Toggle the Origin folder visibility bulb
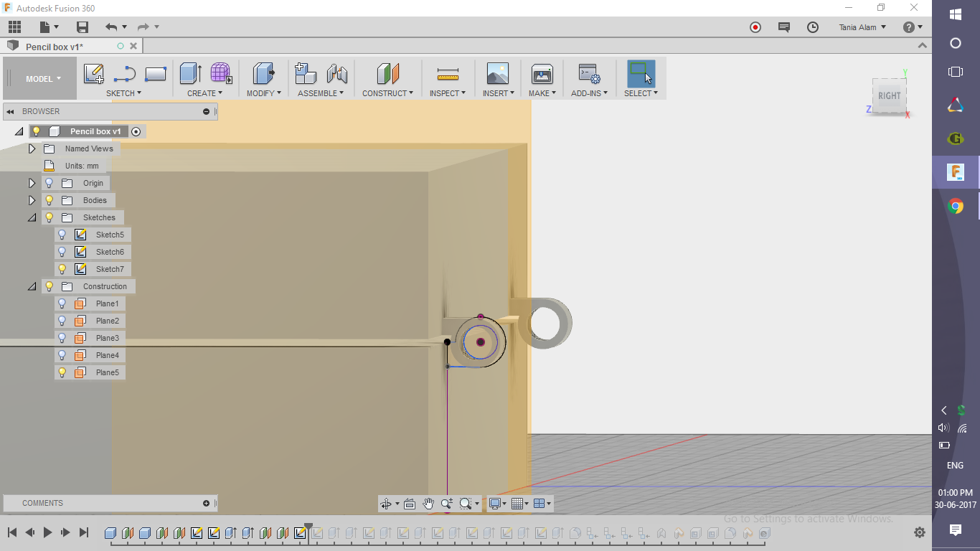 click(50, 183)
